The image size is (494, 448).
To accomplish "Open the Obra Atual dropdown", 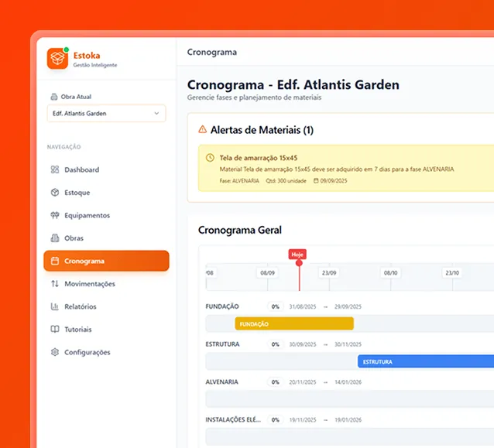I will [x=106, y=114].
